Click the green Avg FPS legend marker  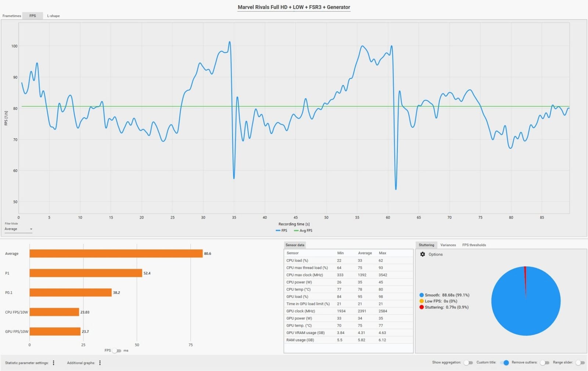point(296,231)
